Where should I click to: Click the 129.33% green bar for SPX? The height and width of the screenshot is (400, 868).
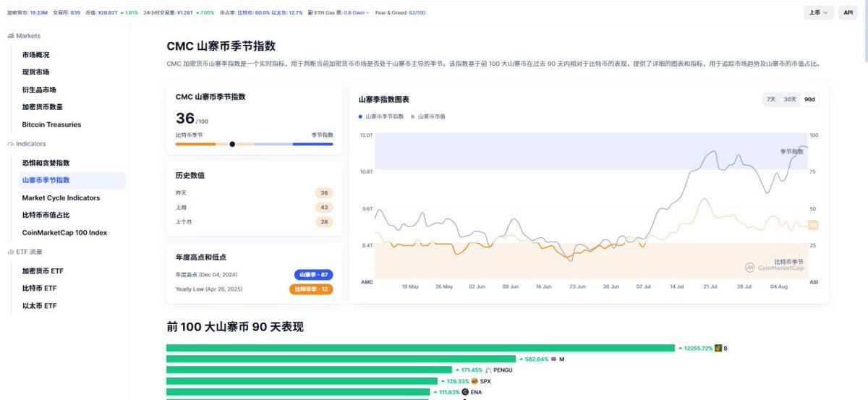(302, 380)
